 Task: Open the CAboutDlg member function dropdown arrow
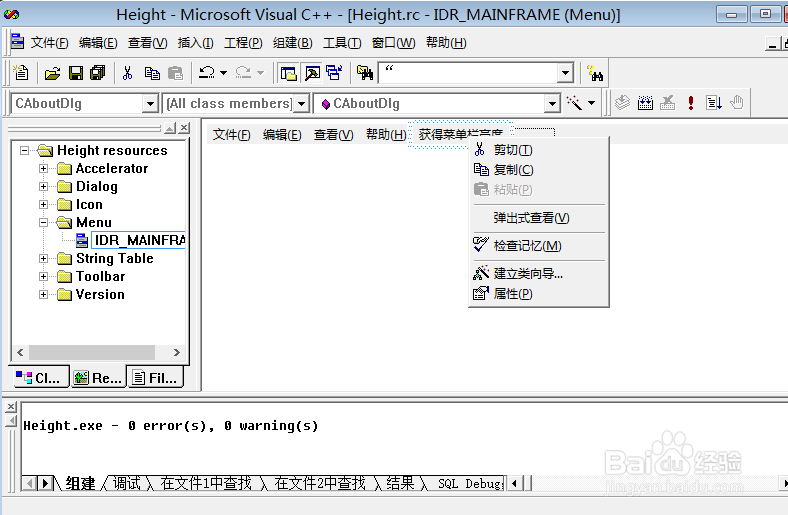click(552, 104)
